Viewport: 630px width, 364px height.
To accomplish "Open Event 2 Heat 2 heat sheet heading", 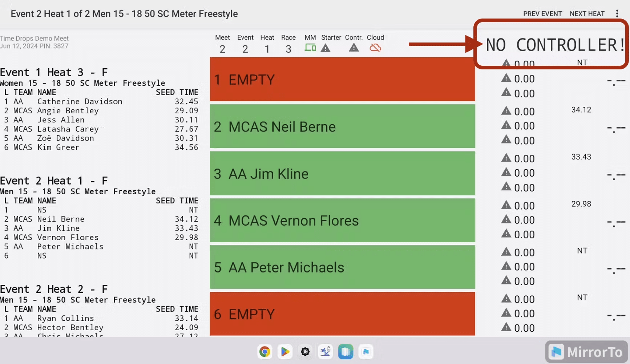I will click(54, 289).
